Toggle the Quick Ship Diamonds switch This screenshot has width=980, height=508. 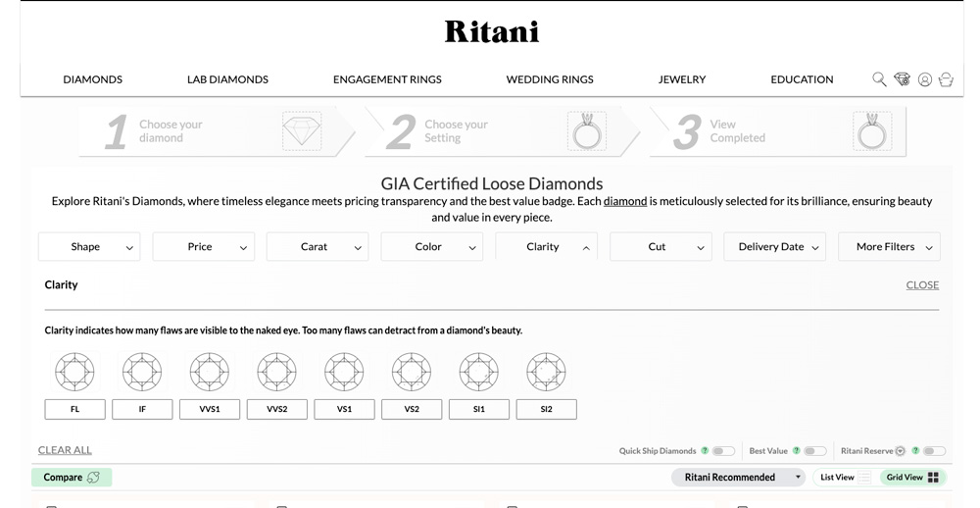pos(723,451)
